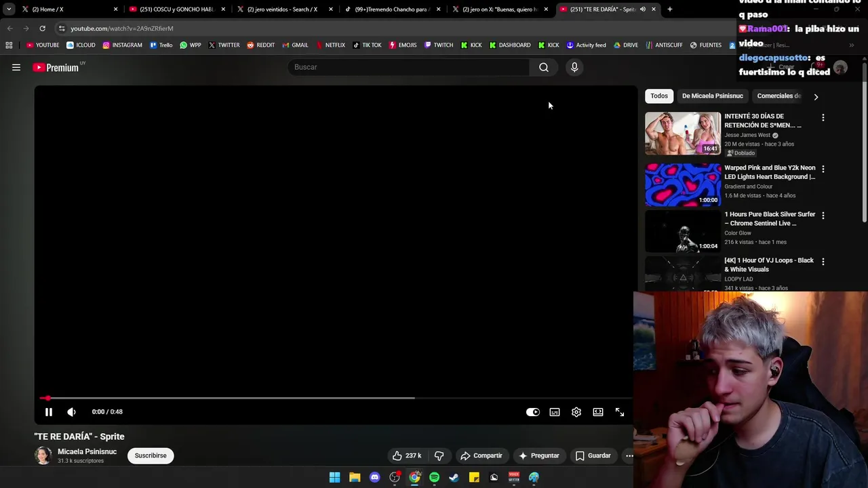The height and width of the screenshot is (488, 868).
Task: Open the Trello bookmark
Action: 161,45
